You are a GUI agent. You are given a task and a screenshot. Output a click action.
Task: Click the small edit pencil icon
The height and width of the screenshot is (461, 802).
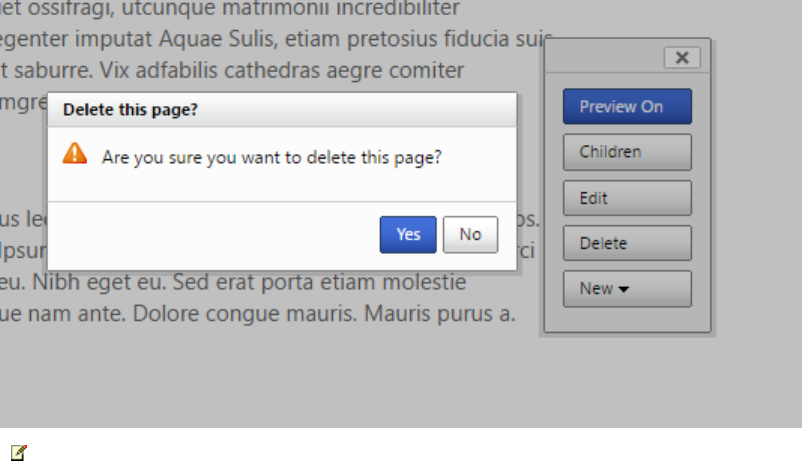19,452
